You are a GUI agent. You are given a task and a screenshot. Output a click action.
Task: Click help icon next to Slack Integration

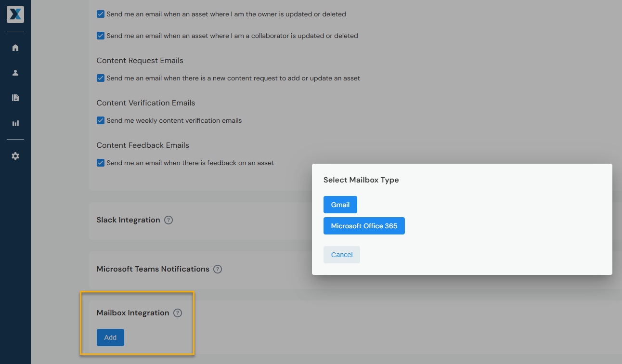coord(168,220)
